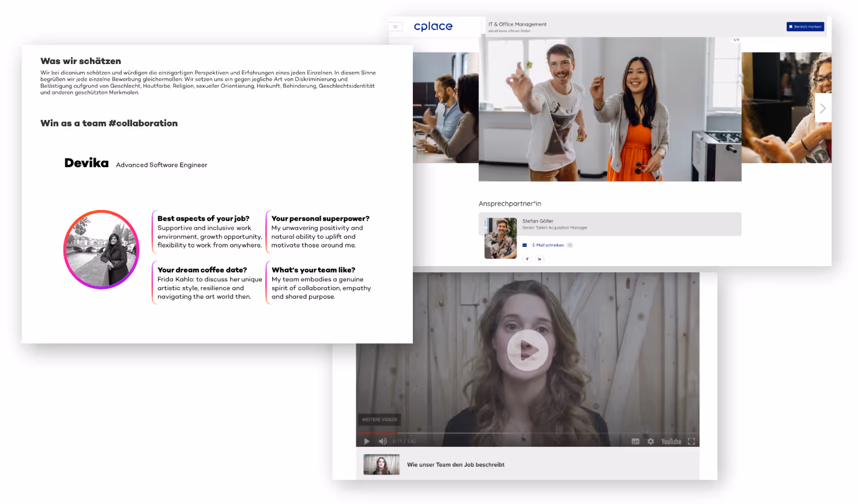Click the video time '0:11 / 1:42'

pyautogui.click(x=404, y=441)
